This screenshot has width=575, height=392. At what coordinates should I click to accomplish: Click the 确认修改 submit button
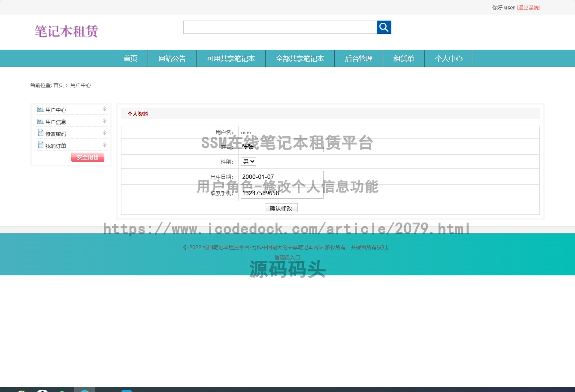(281, 208)
